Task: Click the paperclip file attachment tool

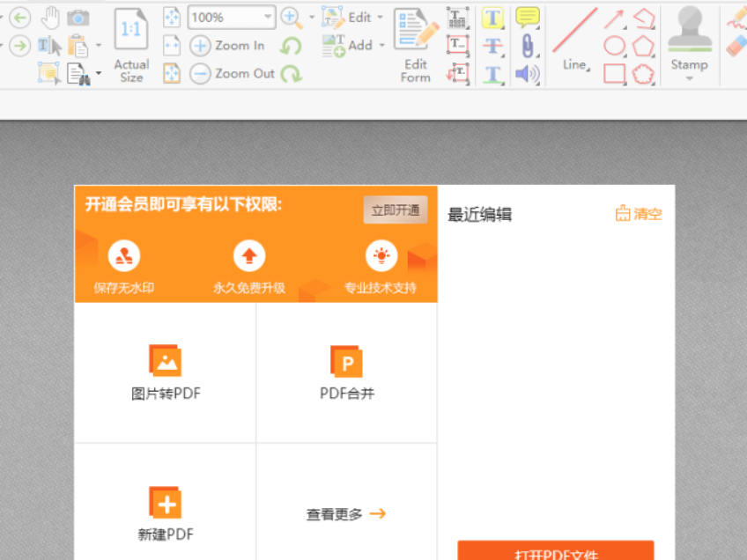Action: pyautogui.click(x=528, y=46)
